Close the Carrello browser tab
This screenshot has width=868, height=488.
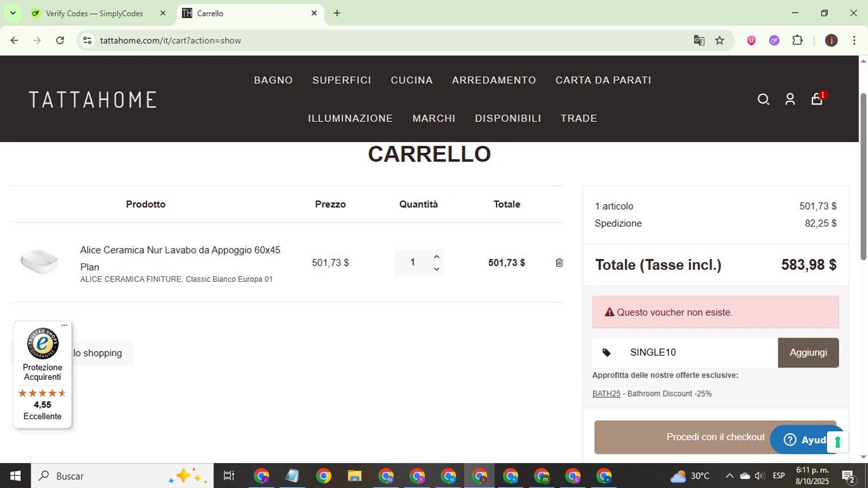click(x=314, y=13)
